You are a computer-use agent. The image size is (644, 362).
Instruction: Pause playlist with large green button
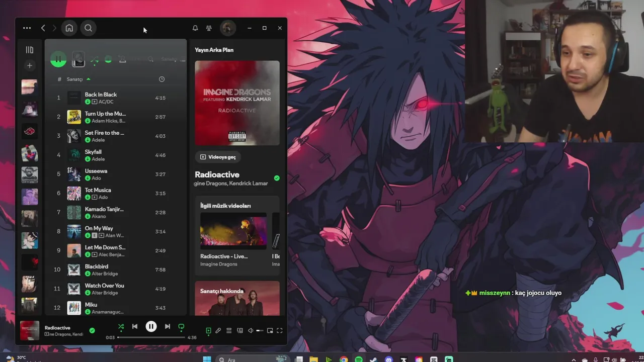58,59
